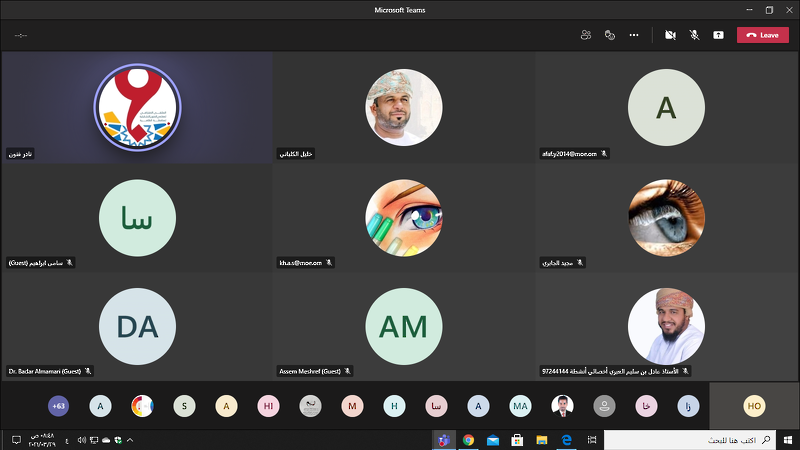800x450 pixels.
Task: Expand the +63 overflow participants list
Action: pyautogui.click(x=58, y=405)
